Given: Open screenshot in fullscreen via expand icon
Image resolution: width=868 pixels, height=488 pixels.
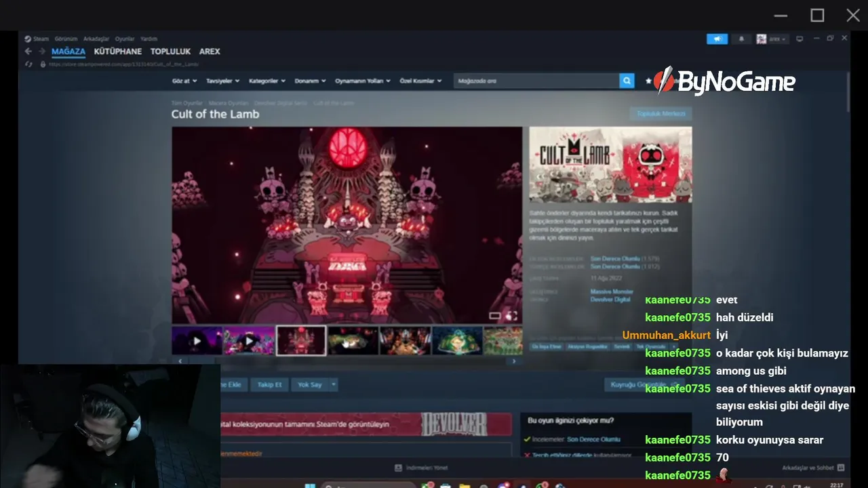Looking at the screenshot, I should [x=512, y=316].
